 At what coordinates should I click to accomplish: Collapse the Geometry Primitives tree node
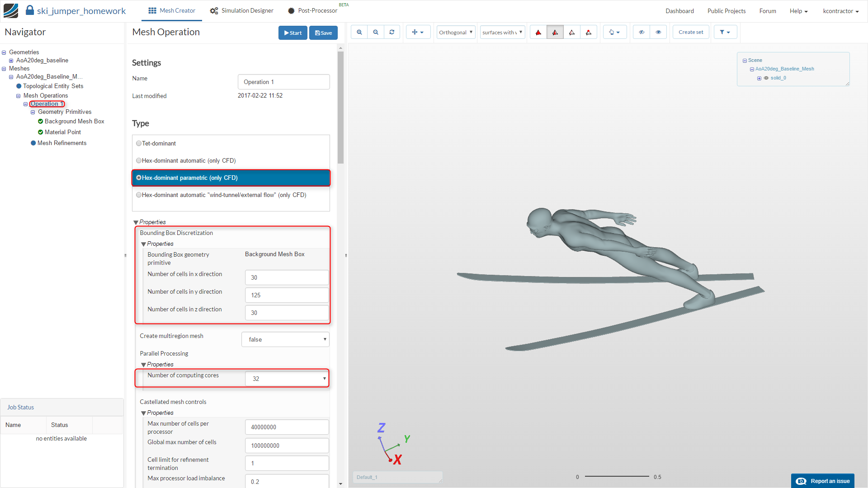[x=33, y=112]
